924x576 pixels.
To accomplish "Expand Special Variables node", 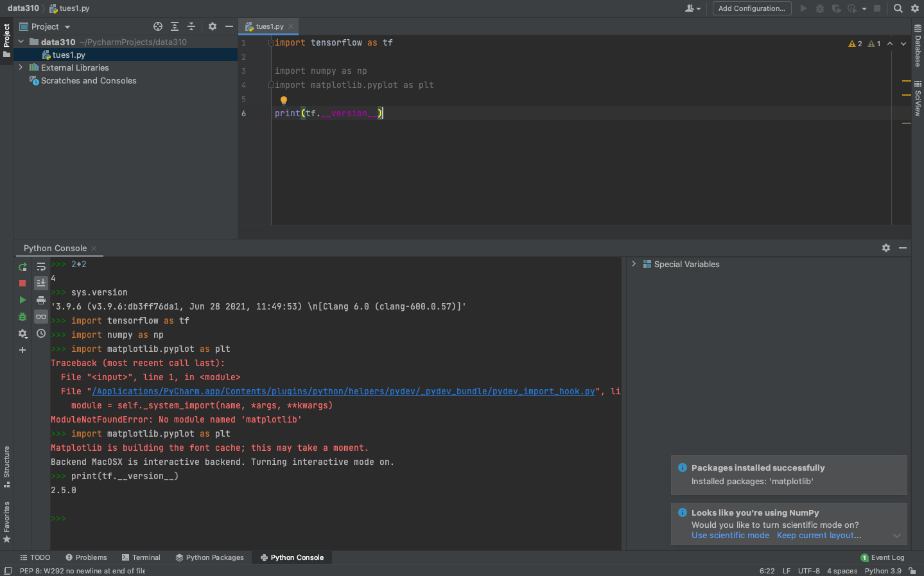I will coord(634,264).
